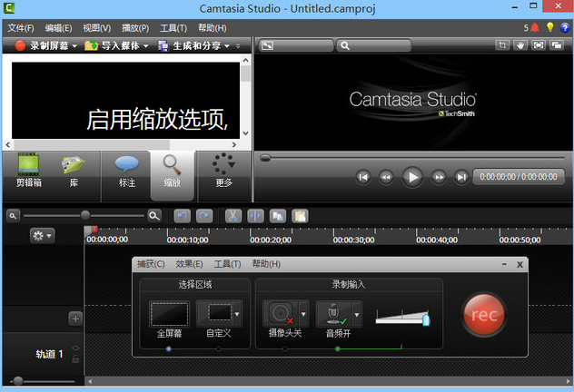Split the clip at playhead
This screenshot has width=574, height=392.
255,216
